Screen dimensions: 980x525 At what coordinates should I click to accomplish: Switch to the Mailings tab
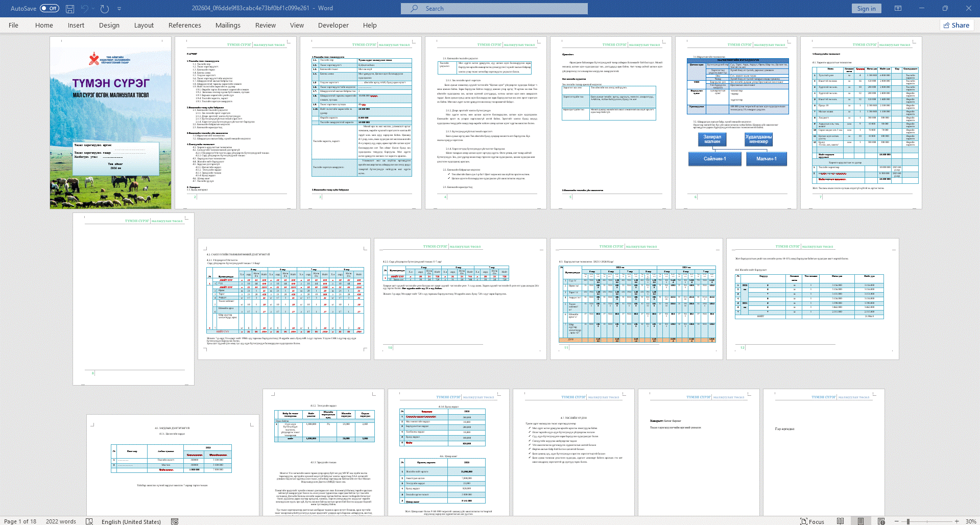228,25
